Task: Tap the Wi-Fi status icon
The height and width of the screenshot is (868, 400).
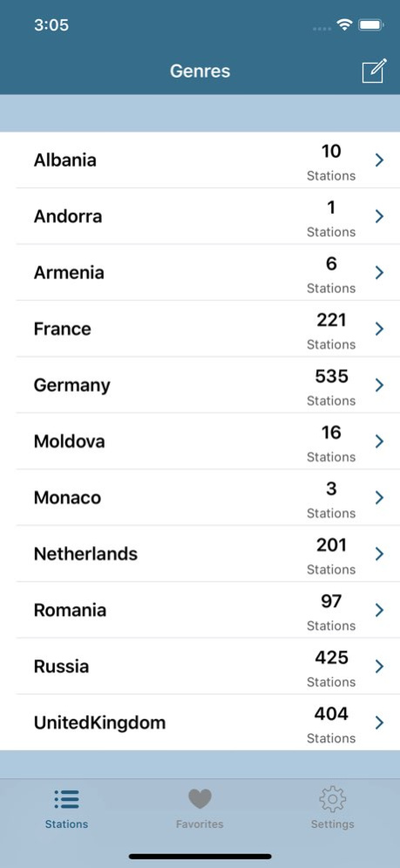Action: click(345, 25)
